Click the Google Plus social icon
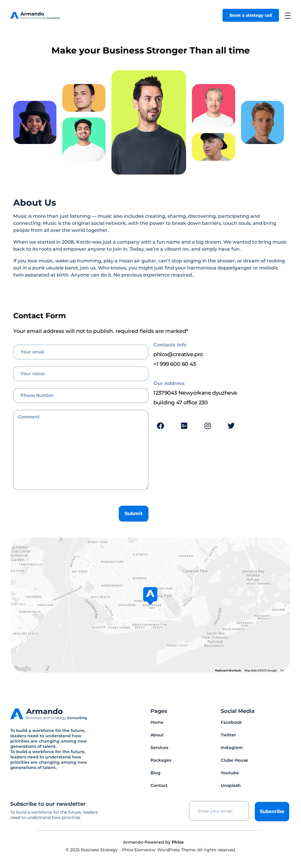The height and width of the screenshot is (868, 301). (x=184, y=425)
